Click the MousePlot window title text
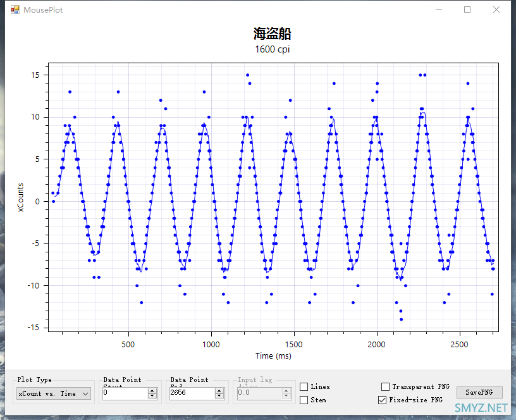Image resolution: width=516 pixels, height=420 pixels. click(43, 10)
